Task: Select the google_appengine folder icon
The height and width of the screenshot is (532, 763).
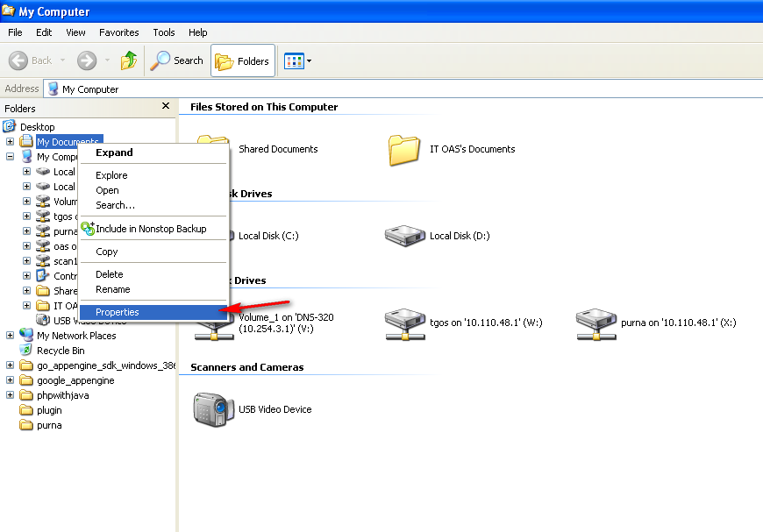Action: 26,380
